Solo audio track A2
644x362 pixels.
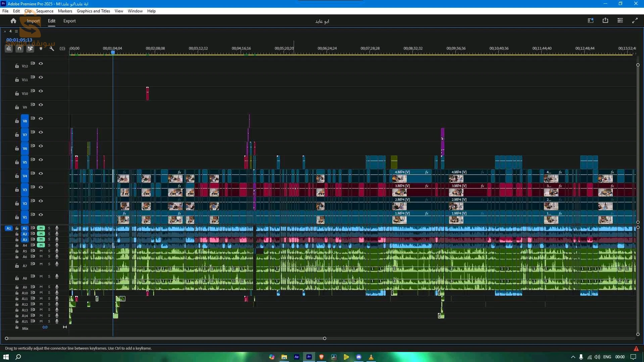pos(49,234)
